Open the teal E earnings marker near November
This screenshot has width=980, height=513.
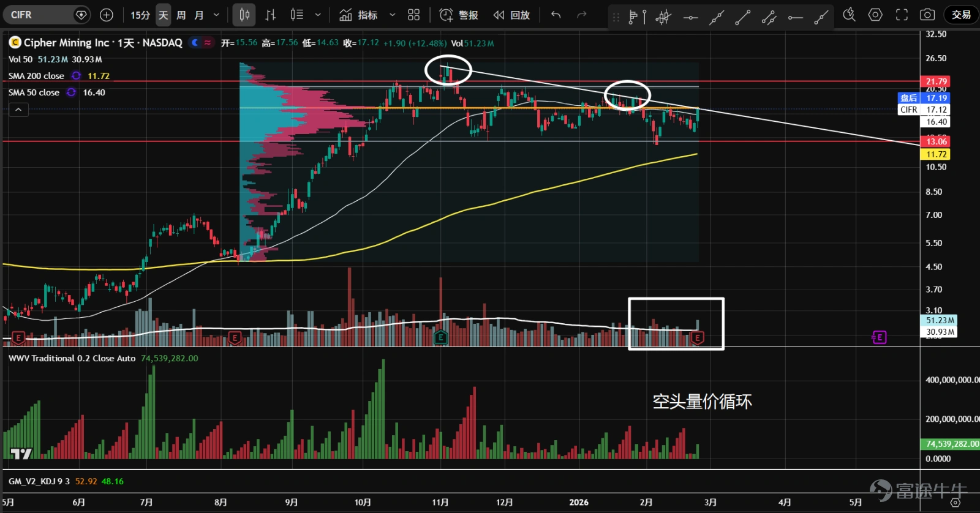click(x=440, y=337)
